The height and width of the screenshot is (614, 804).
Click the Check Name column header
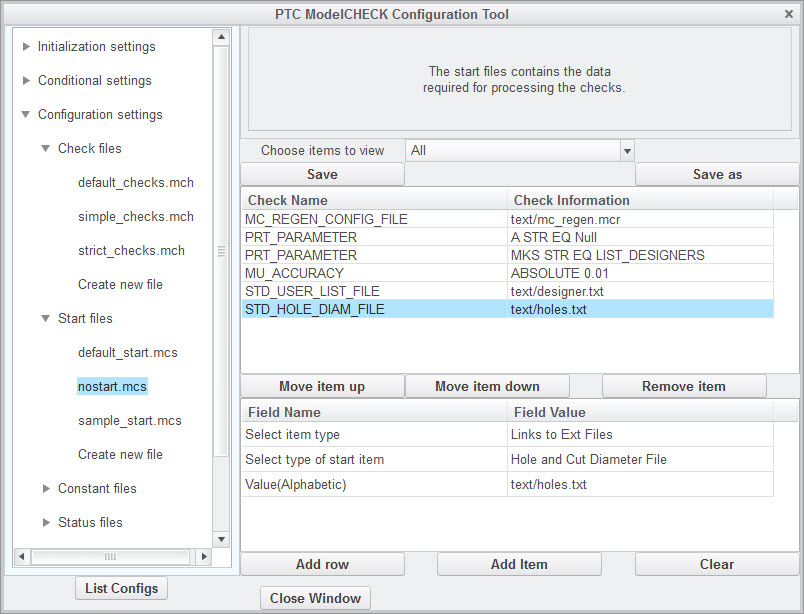click(x=374, y=200)
